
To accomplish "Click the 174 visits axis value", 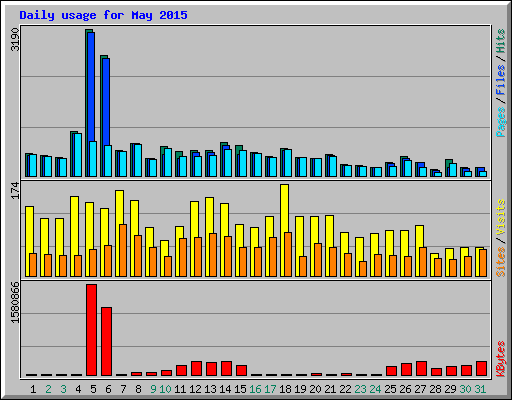I will pyautogui.click(x=15, y=190).
